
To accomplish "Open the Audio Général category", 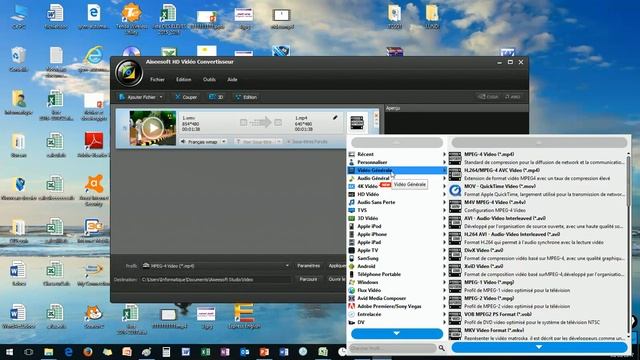I will (397, 178).
